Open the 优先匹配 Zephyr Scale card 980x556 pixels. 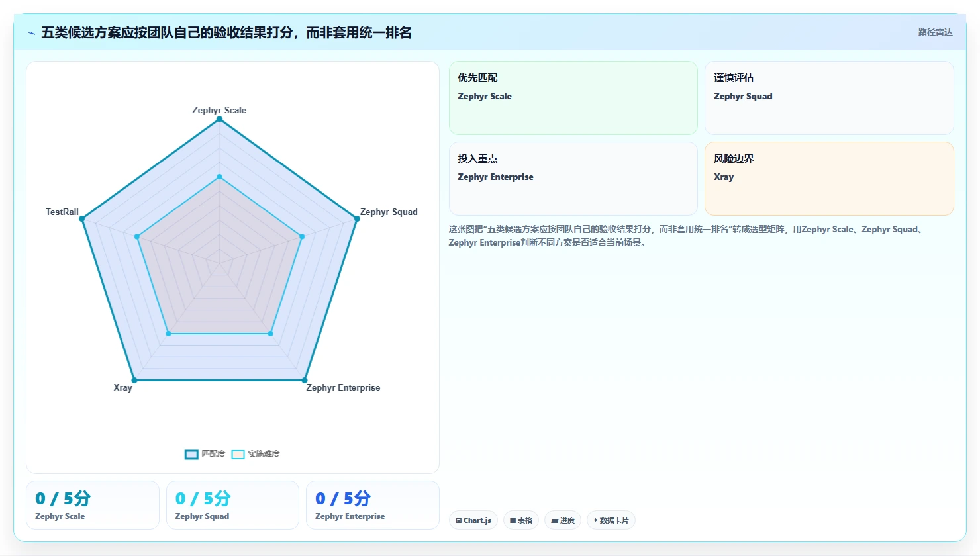pyautogui.click(x=573, y=98)
